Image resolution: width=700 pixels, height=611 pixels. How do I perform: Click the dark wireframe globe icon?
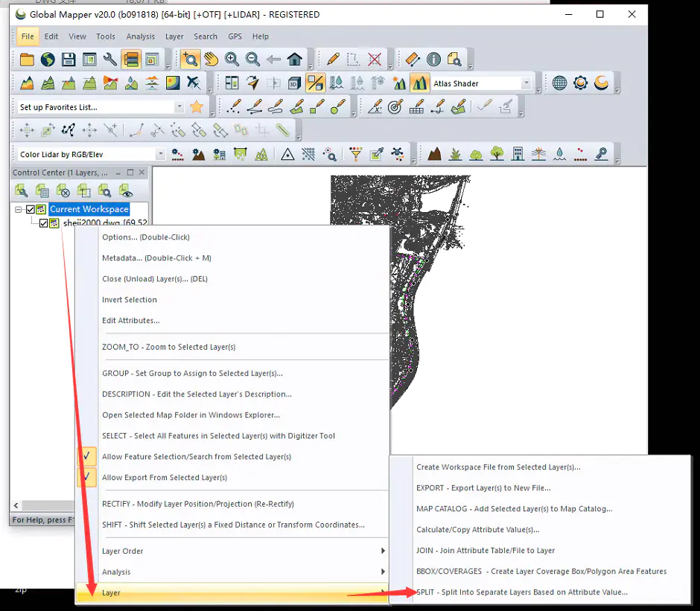559,83
